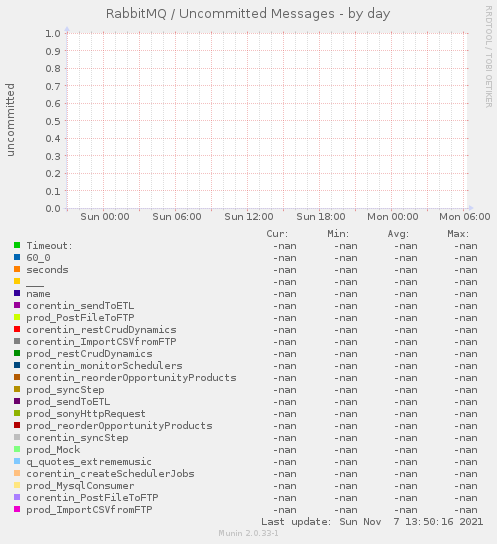Select the prod_PostFileToFTP legend label
Image resolution: width=497 pixels, height=544 pixels.
click(x=80, y=318)
